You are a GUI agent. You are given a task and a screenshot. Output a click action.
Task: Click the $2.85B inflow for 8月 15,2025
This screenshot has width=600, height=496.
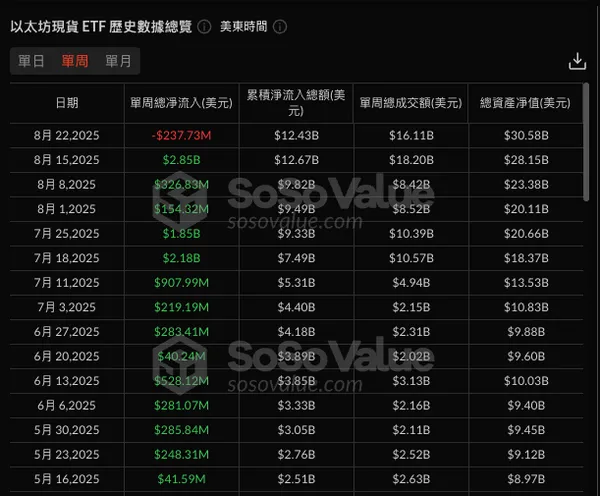(x=181, y=160)
